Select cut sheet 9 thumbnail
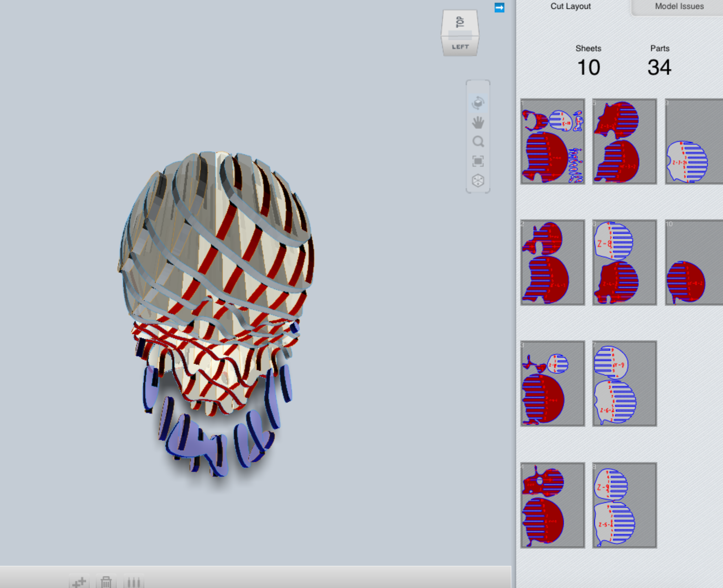 (694, 141)
